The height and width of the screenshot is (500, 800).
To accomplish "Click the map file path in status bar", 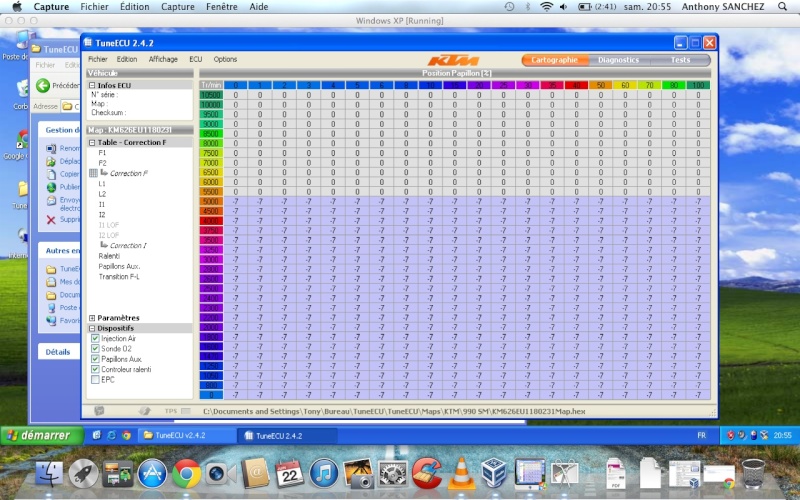I will 394,411.
